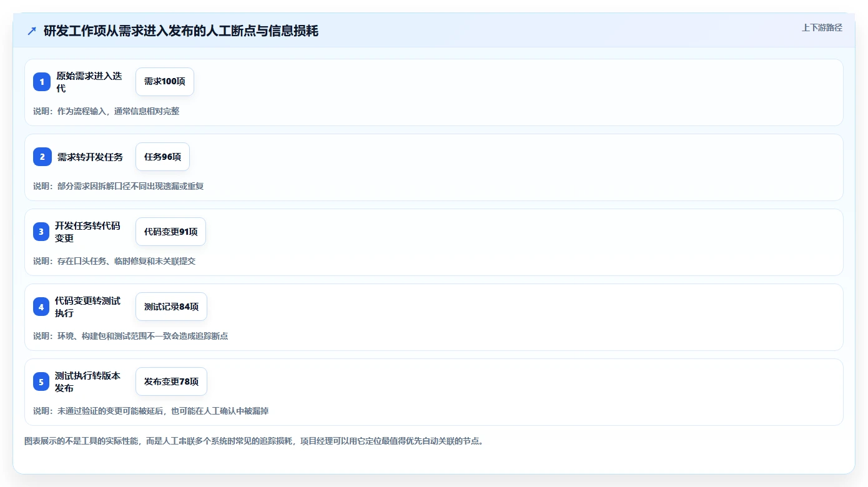This screenshot has height=487, width=868.
Task: Click the 需求转开发任务 step label
Action: [90, 157]
